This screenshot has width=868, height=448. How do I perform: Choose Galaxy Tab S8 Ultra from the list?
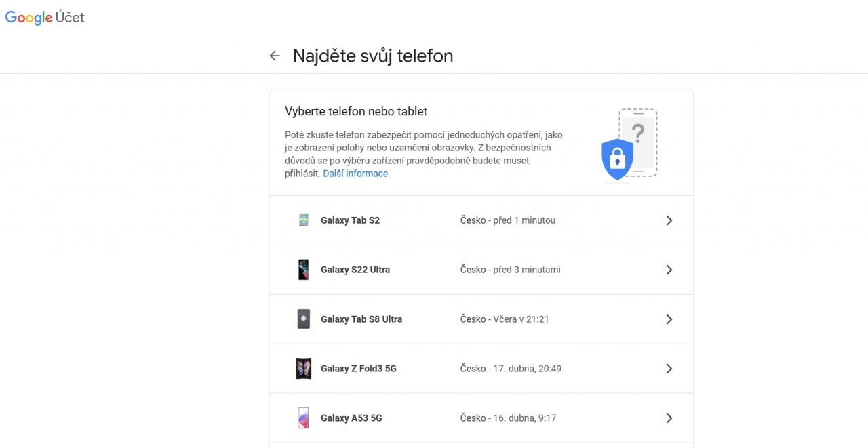[x=361, y=319]
